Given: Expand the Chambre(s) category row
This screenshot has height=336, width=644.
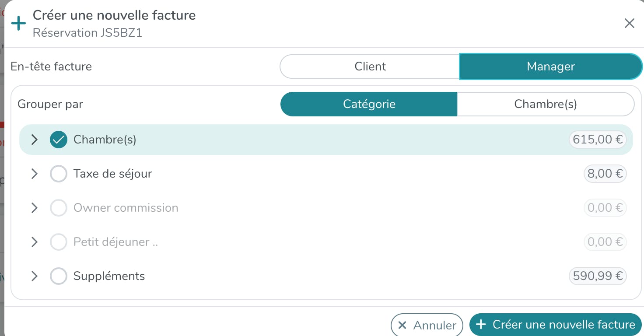Looking at the screenshot, I should point(35,140).
